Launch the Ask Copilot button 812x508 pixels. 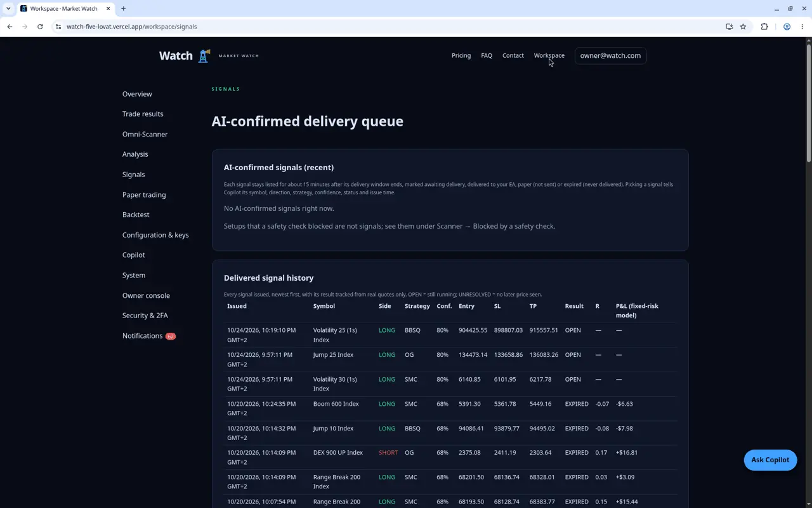click(770, 460)
